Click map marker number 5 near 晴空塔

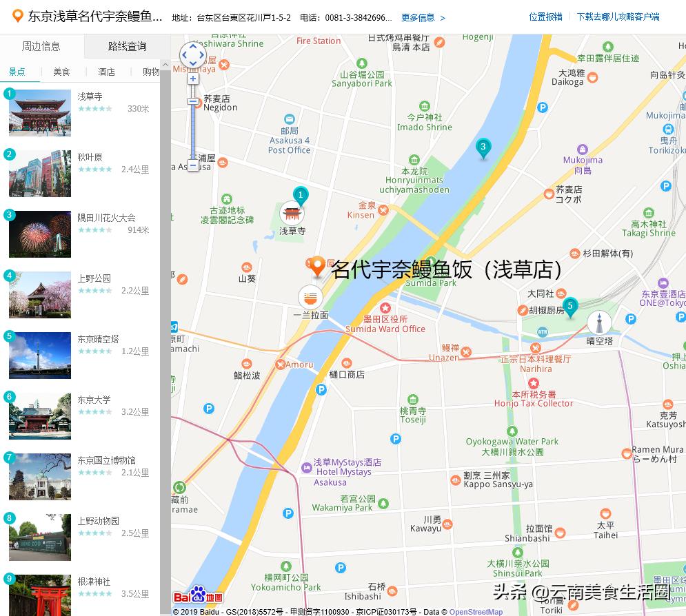pyautogui.click(x=570, y=307)
